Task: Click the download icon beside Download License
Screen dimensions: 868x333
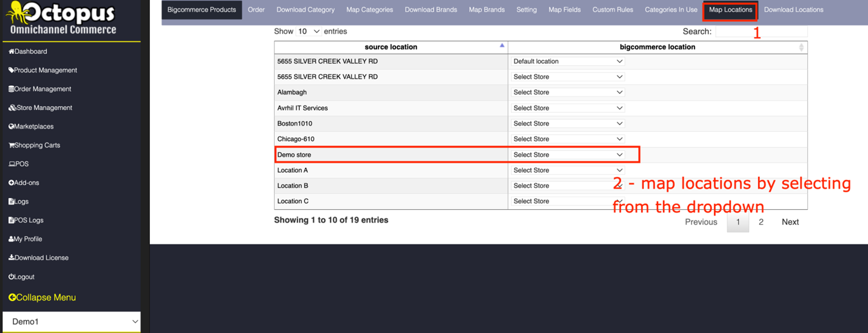Action: [x=12, y=258]
